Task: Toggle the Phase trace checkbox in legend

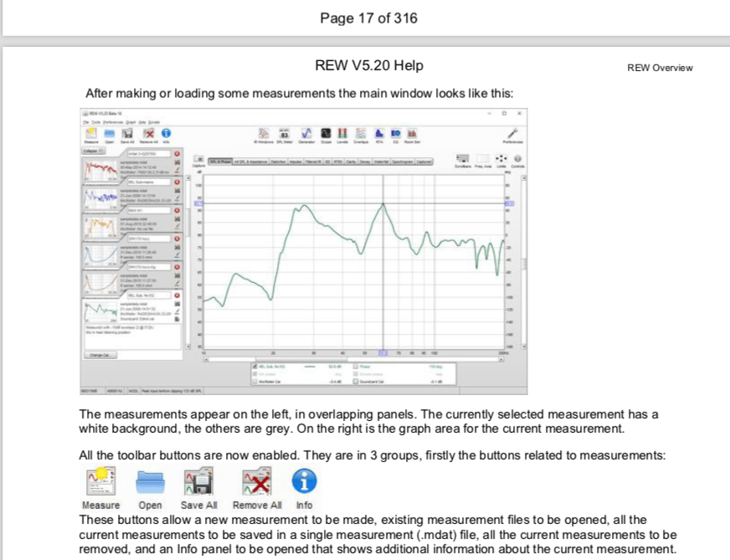Action: [356, 367]
